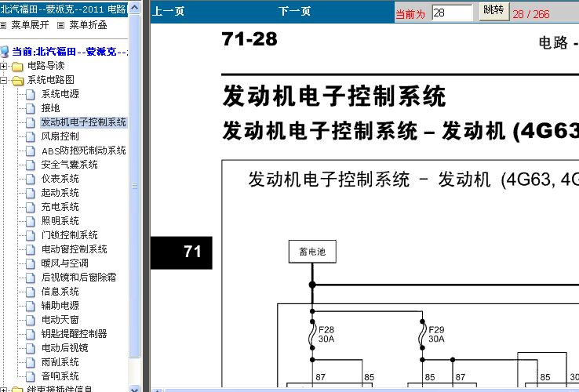
Task: Click the 28 / 266 page counter
Action: coord(531,14)
